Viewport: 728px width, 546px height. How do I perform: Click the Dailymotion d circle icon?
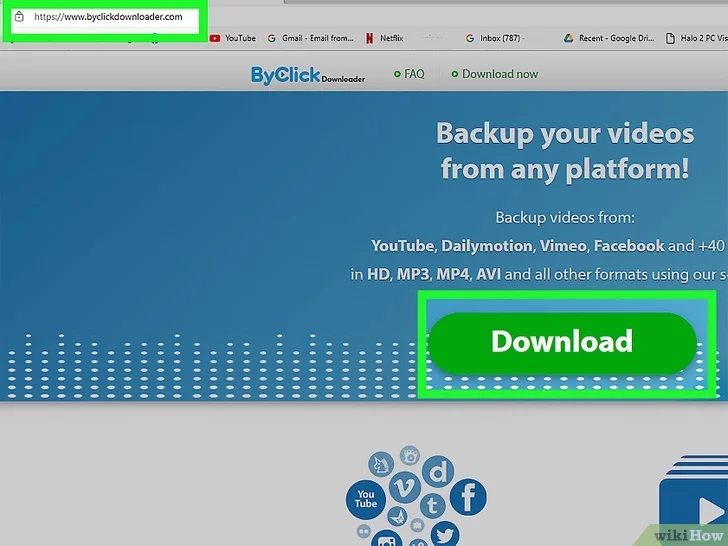(437, 474)
